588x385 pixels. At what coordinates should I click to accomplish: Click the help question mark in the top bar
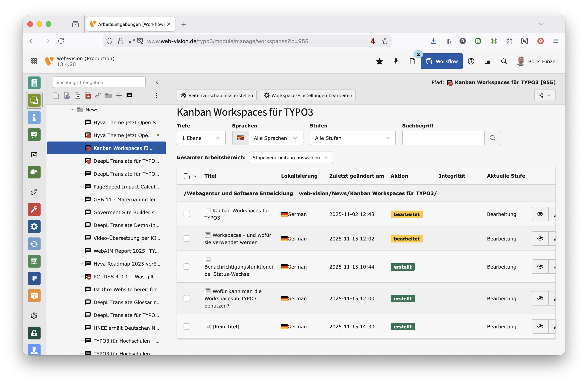(471, 61)
